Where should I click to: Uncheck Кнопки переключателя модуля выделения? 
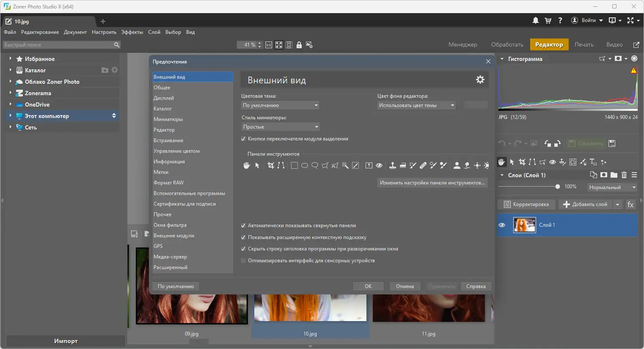point(243,139)
